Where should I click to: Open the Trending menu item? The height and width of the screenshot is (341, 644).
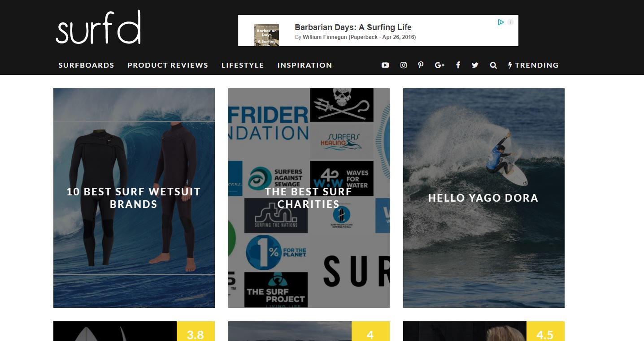point(533,65)
